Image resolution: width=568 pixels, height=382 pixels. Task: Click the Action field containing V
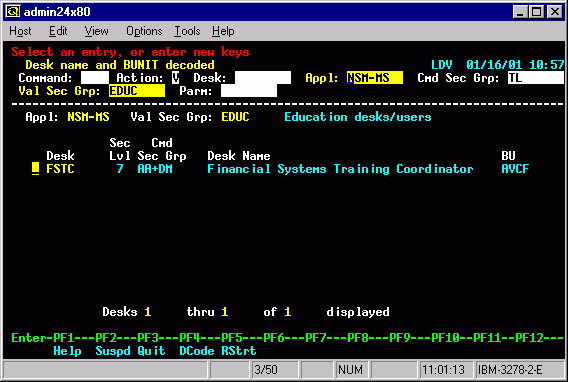tap(175, 78)
